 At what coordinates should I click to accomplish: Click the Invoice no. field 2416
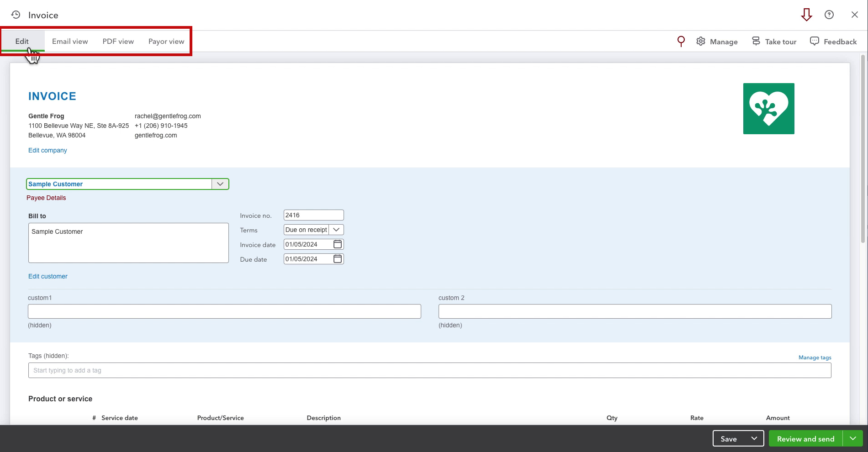pos(313,215)
